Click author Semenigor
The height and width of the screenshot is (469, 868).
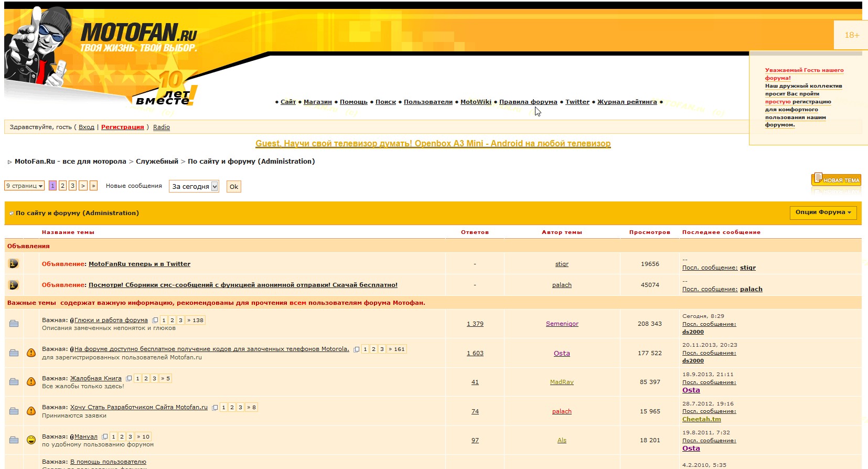[562, 324]
